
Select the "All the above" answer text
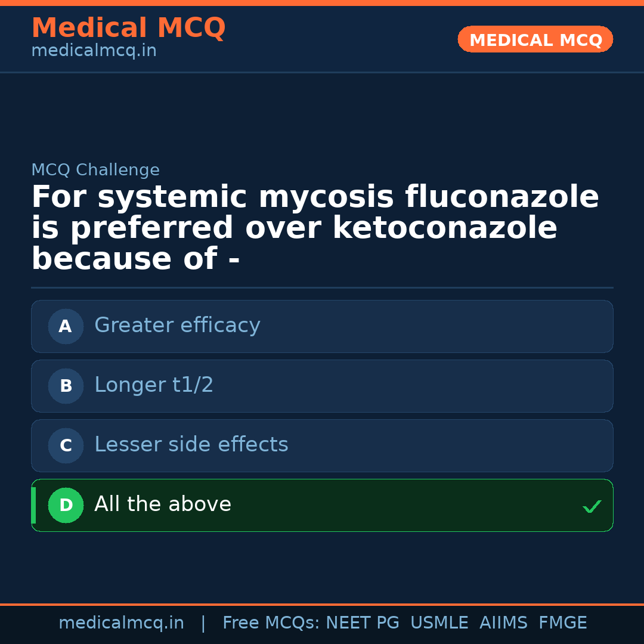pos(162,504)
